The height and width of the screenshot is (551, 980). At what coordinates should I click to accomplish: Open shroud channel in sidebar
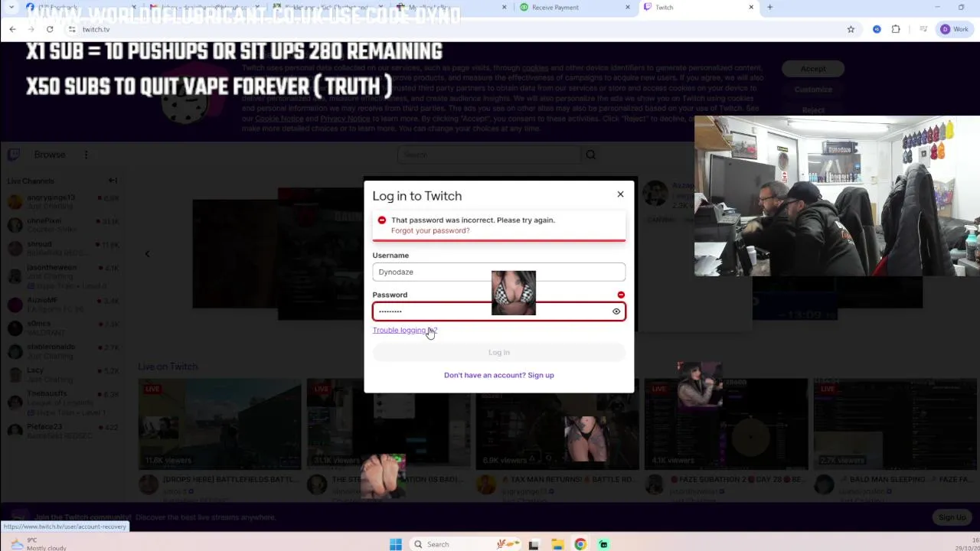click(61, 248)
